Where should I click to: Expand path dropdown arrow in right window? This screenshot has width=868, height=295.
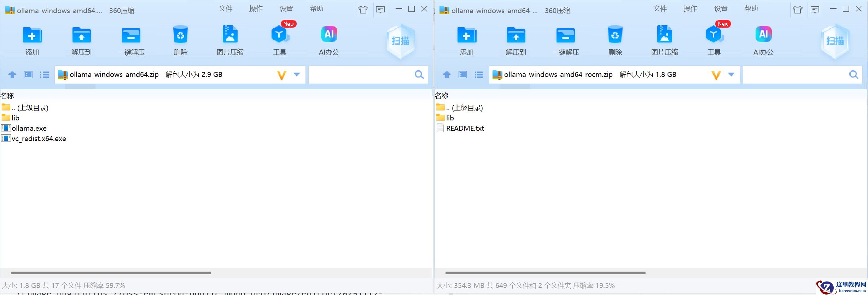pos(732,75)
